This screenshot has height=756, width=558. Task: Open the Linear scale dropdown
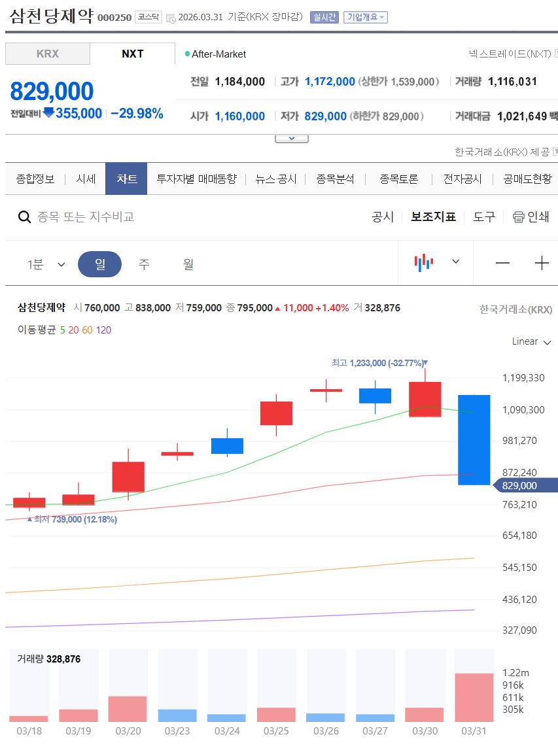[531, 341]
